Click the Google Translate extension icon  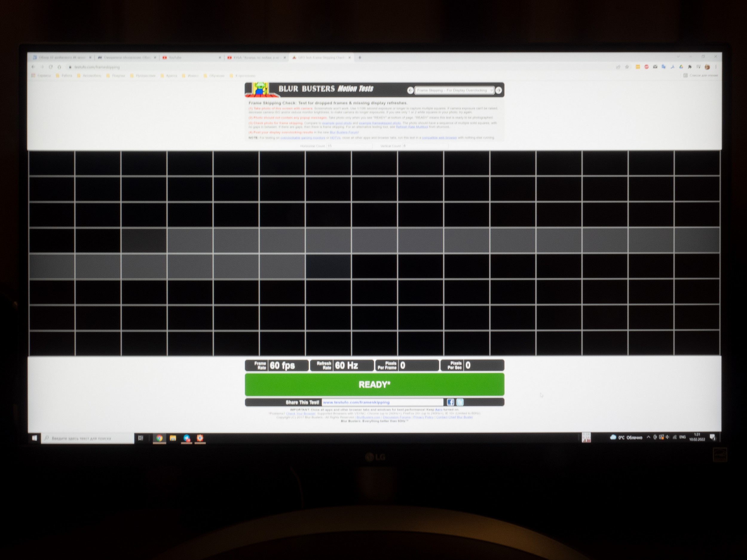point(664,67)
